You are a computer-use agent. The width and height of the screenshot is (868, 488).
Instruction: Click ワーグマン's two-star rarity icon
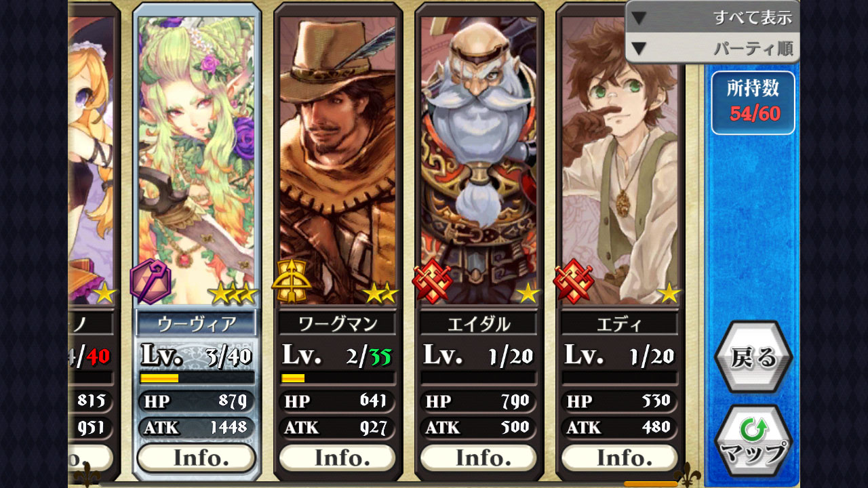(x=380, y=293)
